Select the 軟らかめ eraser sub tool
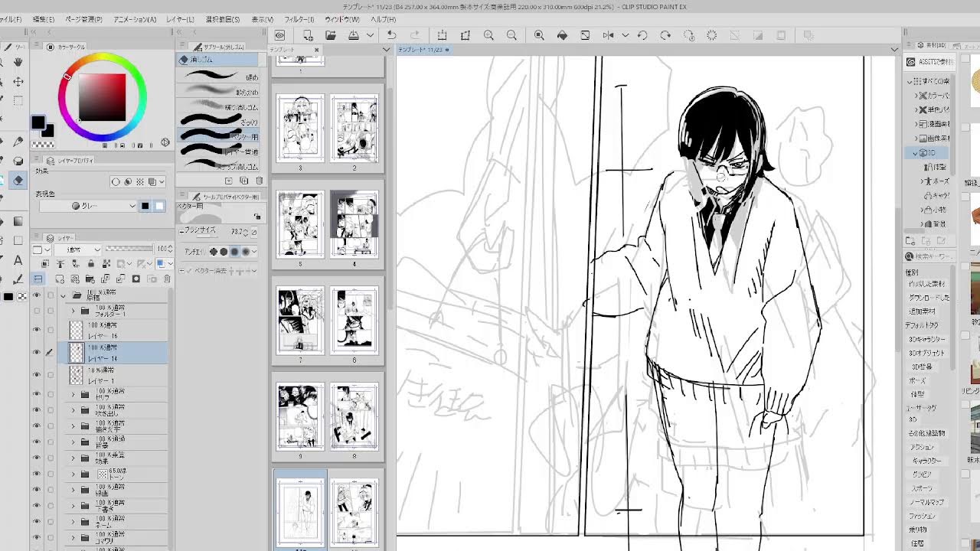This screenshot has width=980, height=551. pos(220,91)
